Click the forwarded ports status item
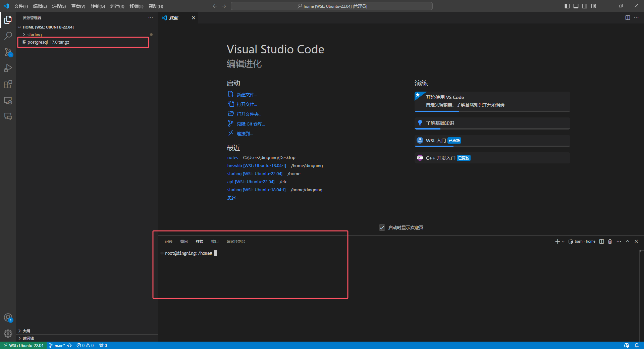 coord(103,345)
